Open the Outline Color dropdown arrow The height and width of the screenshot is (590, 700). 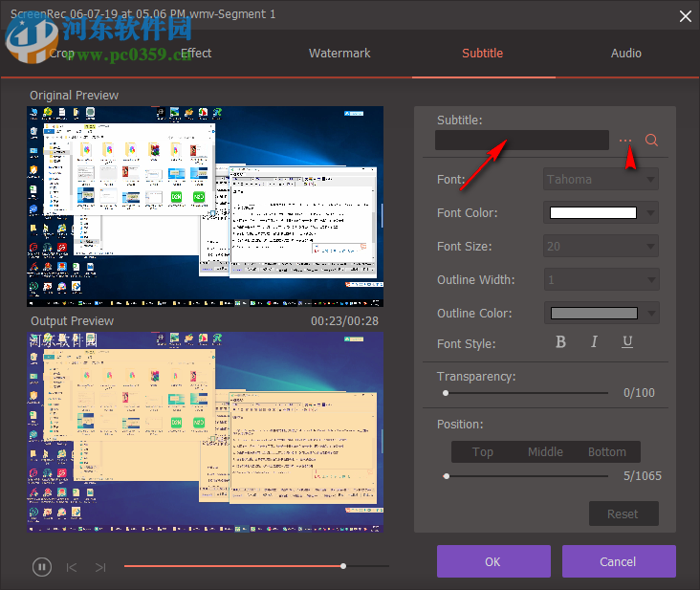coord(651,314)
